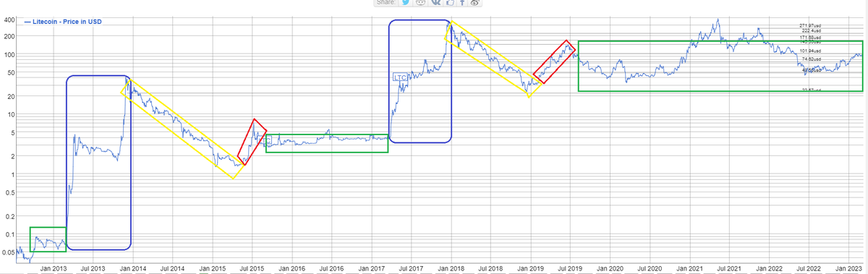Click the 10 value on price axis
868x274 pixels.
pos(11,115)
